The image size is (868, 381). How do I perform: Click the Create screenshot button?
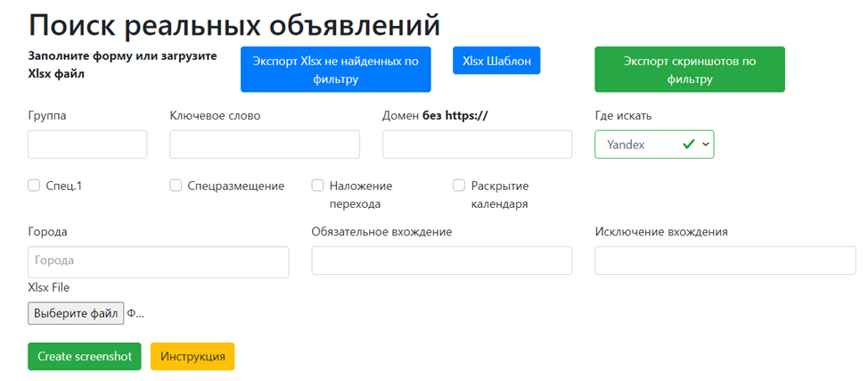click(85, 356)
